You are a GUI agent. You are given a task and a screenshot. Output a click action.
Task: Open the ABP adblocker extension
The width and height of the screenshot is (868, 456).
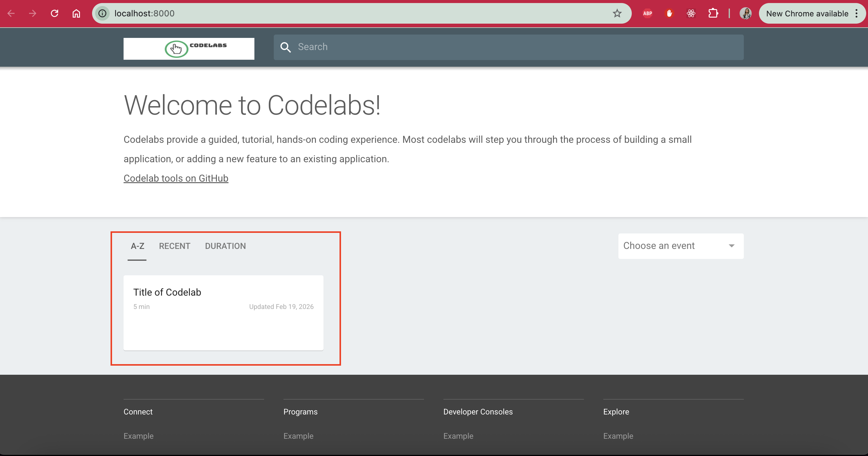(647, 13)
